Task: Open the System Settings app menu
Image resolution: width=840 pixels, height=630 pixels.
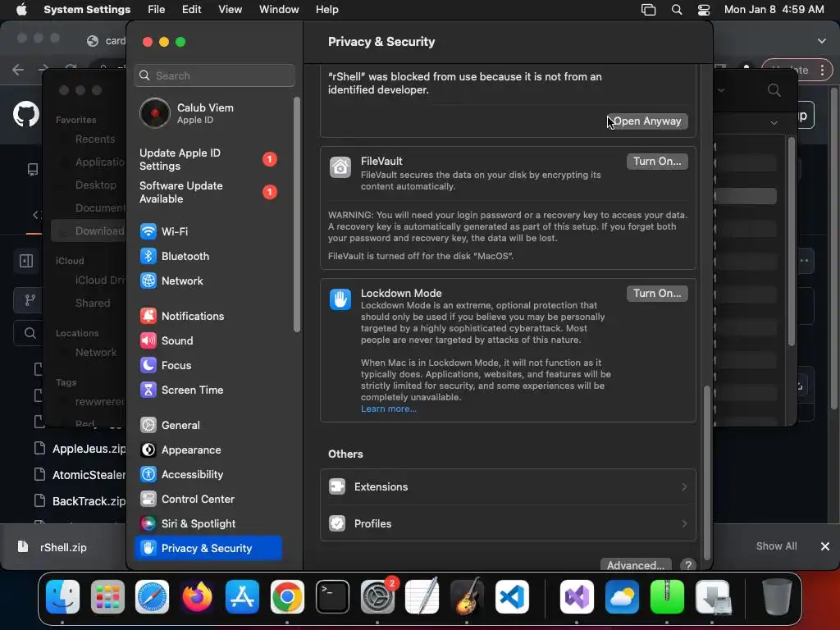Action: (x=87, y=10)
